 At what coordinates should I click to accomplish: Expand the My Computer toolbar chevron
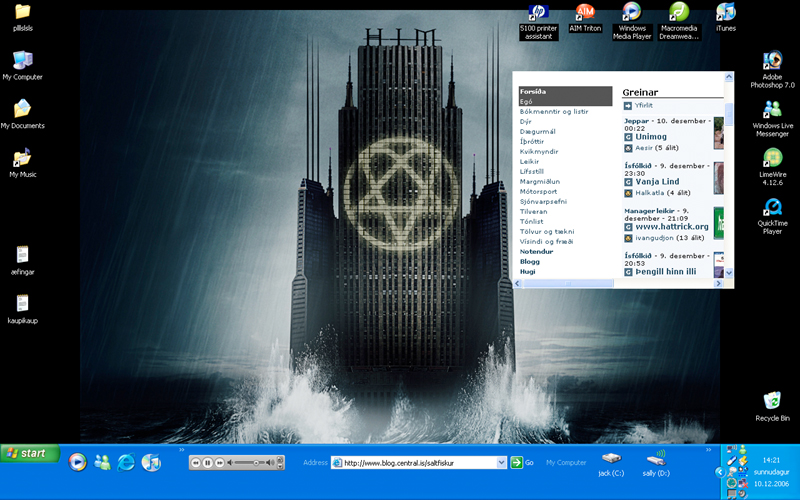pyautogui.click(x=709, y=449)
